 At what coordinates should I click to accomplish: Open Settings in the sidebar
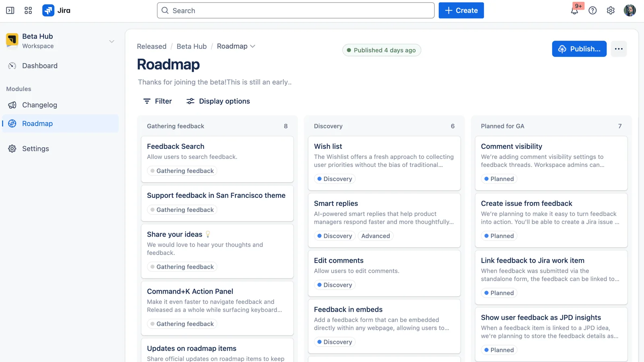(60, 148)
